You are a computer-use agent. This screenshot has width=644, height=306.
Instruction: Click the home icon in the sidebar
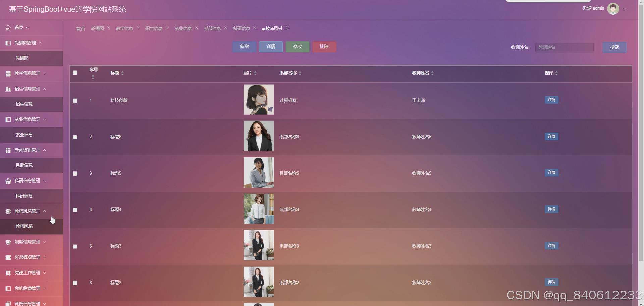(x=8, y=28)
